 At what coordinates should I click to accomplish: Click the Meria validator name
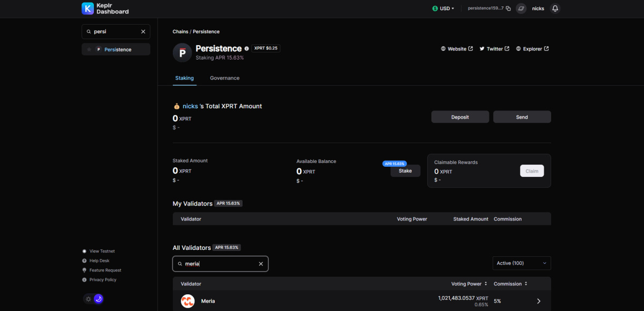(x=208, y=301)
